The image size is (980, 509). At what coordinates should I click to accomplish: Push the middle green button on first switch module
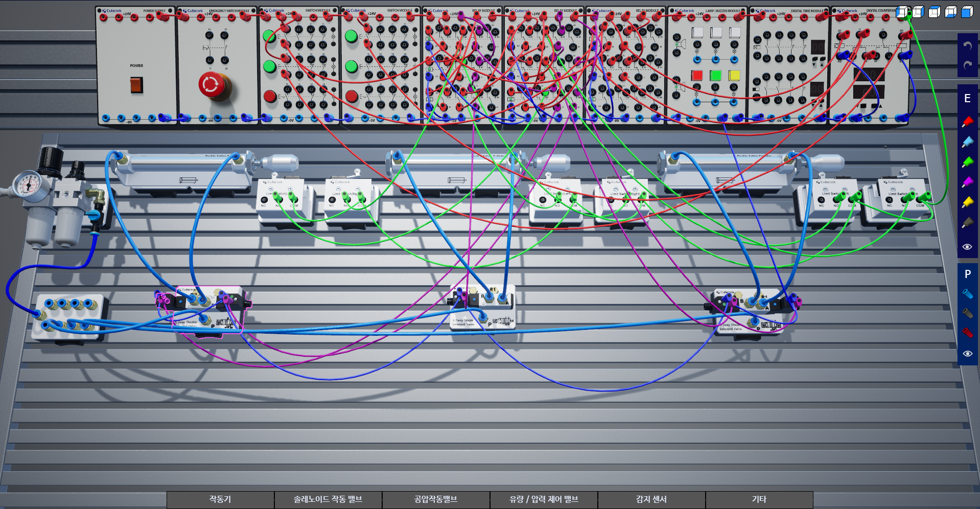(269, 66)
